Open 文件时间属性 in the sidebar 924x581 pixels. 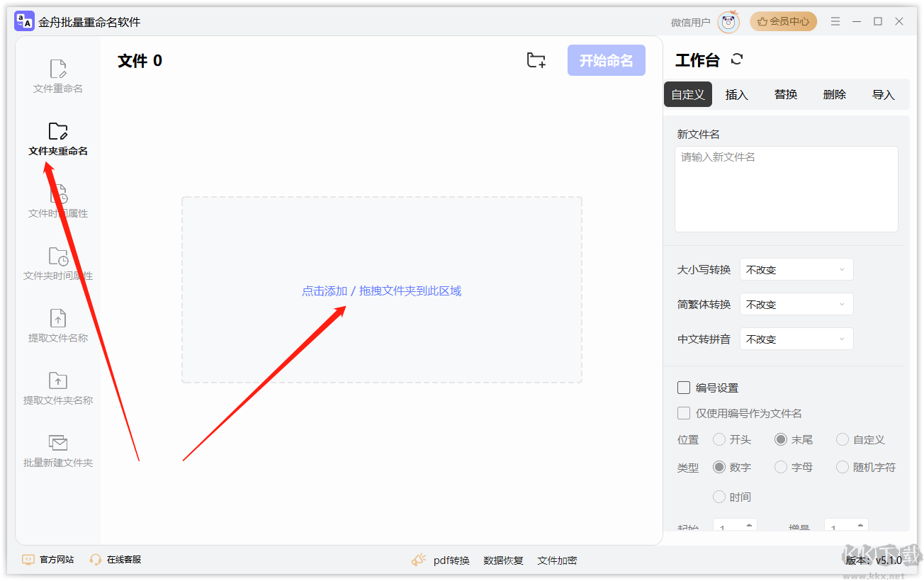click(x=57, y=205)
